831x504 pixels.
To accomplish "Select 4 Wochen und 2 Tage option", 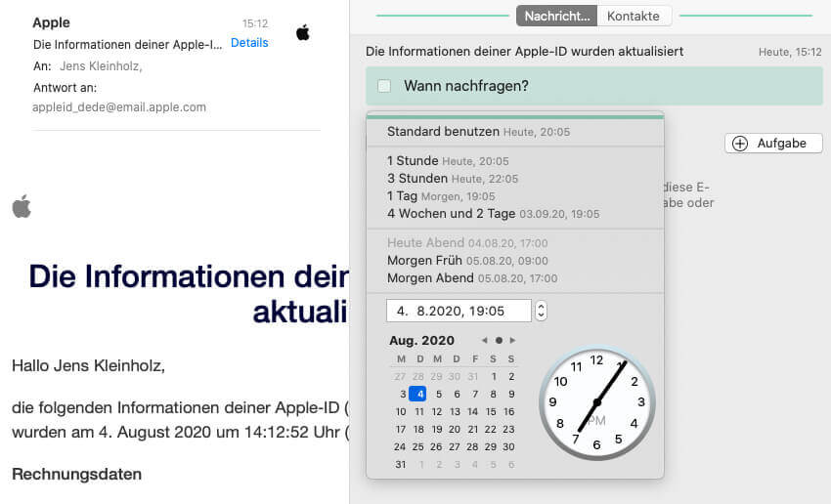I will pyautogui.click(x=515, y=214).
